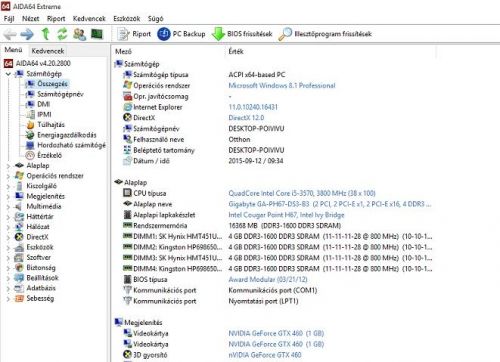Open the DirectX 12.0 link

click(x=246, y=118)
